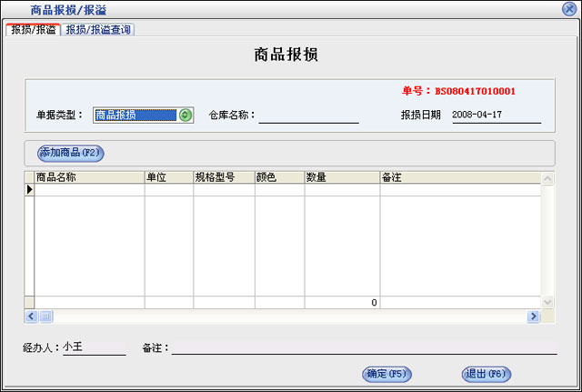Switch to the 报损/报溢 tab
The width and height of the screenshot is (582, 392).
click(33, 30)
